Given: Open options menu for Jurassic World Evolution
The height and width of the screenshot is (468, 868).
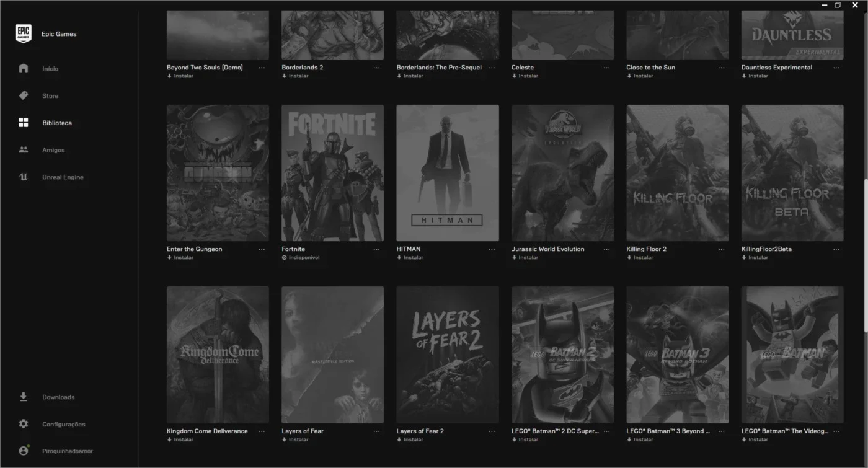Looking at the screenshot, I should (x=606, y=249).
